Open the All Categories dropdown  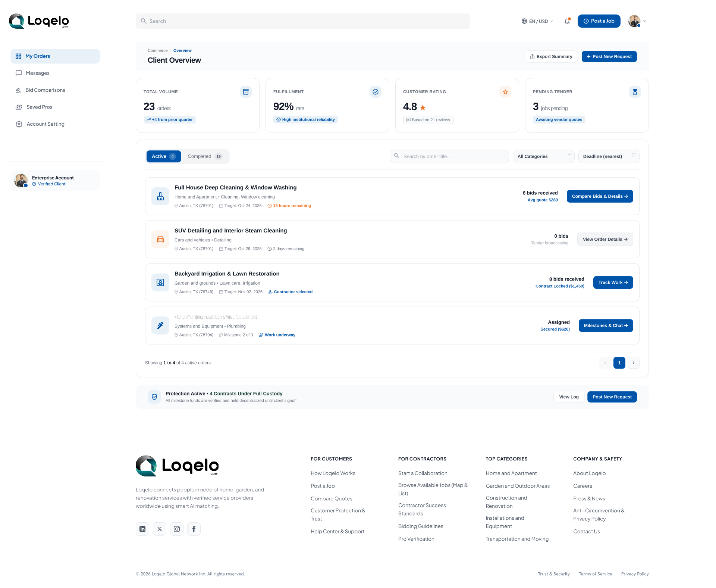click(x=544, y=157)
